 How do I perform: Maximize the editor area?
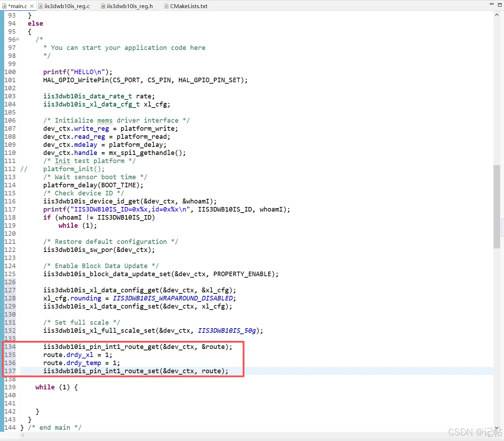[x=500, y=5]
